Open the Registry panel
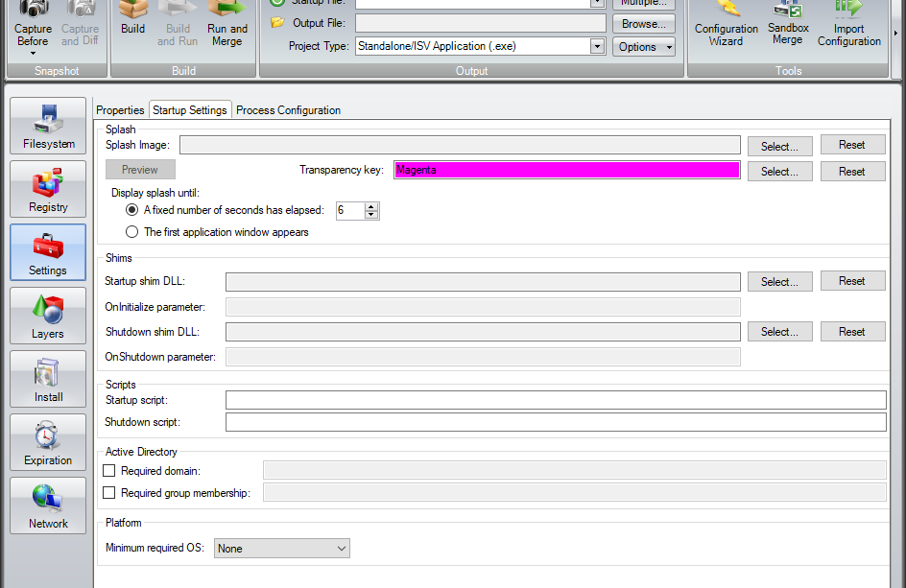Screen dimensions: 906x588 point(47,189)
